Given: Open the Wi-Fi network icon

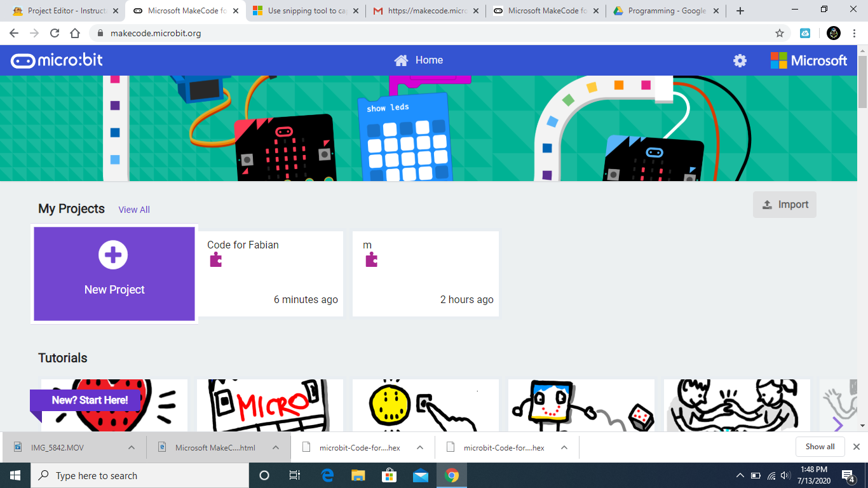Looking at the screenshot, I should point(771,475).
